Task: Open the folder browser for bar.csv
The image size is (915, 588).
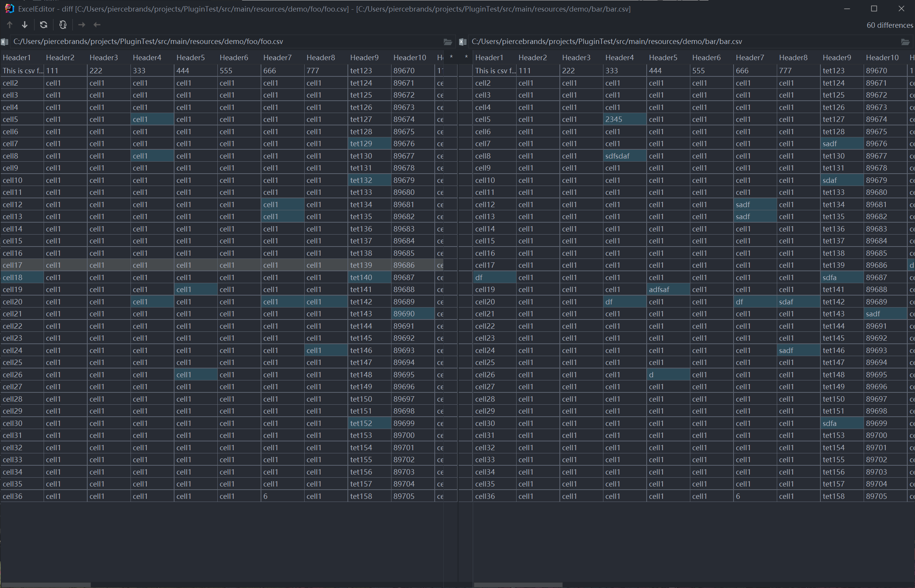Action: point(905,42)
